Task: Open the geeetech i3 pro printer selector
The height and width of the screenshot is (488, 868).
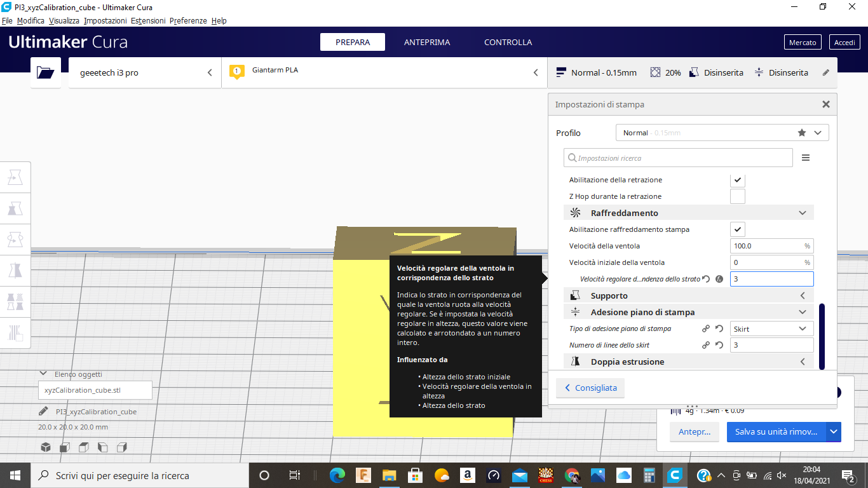Action: pyautogui.click(x=145, y=72)
